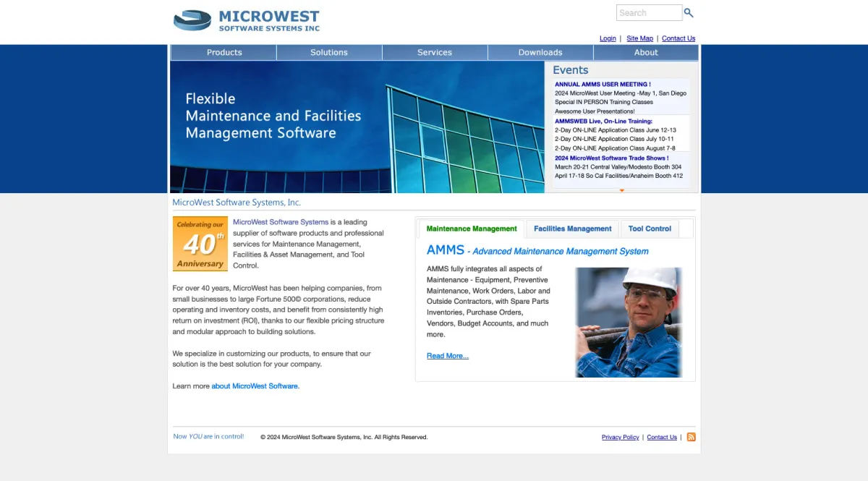
Task: Open the Privacy Policy footer link
Action: (621, 437)
